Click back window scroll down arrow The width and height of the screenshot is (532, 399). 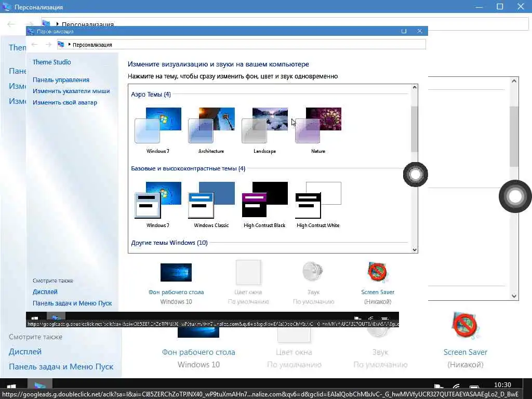click(514, 296)
